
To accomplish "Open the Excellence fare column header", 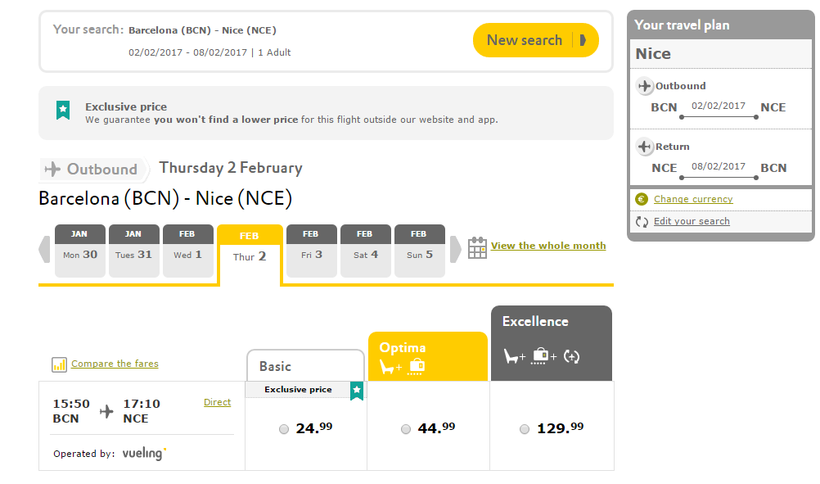I will coord(551,343).
